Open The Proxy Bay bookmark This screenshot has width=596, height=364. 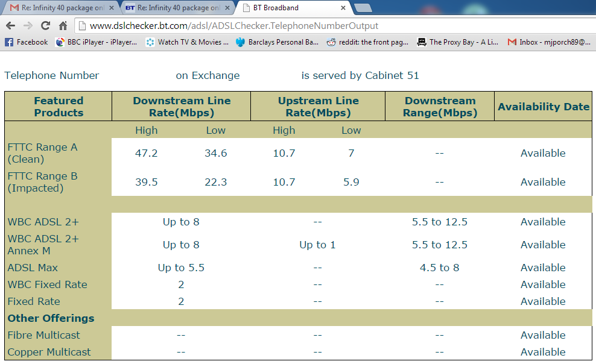(458, 42)
